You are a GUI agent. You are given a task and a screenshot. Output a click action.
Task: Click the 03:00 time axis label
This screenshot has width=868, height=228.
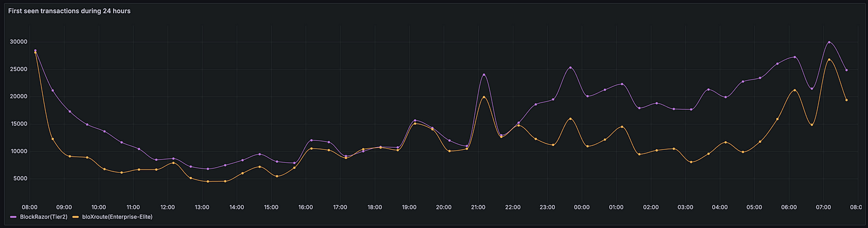pos(685,207)
